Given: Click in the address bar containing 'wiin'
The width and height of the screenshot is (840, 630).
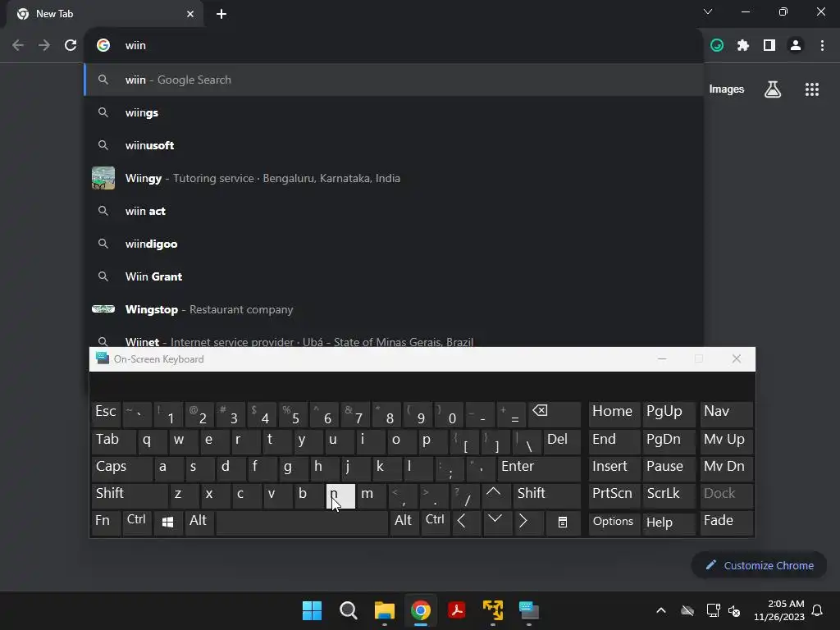Looking at the screenshot, I should 394,46.
